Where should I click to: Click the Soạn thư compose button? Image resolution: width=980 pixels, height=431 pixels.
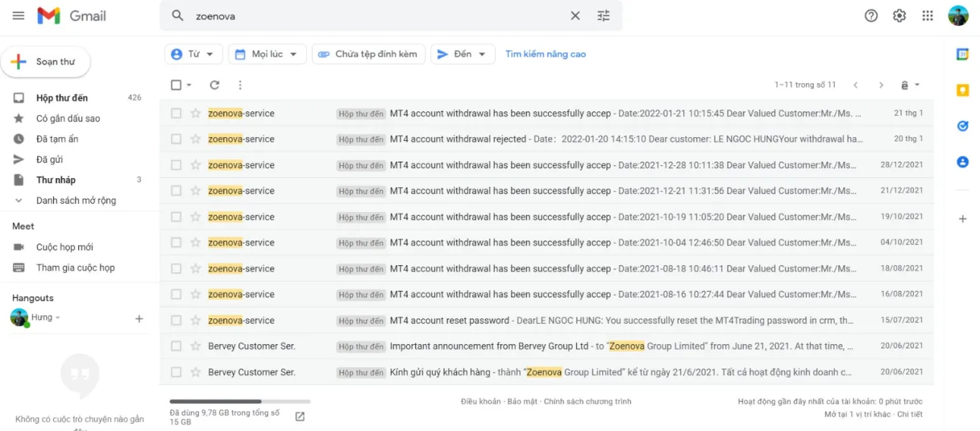pos(46,62)
